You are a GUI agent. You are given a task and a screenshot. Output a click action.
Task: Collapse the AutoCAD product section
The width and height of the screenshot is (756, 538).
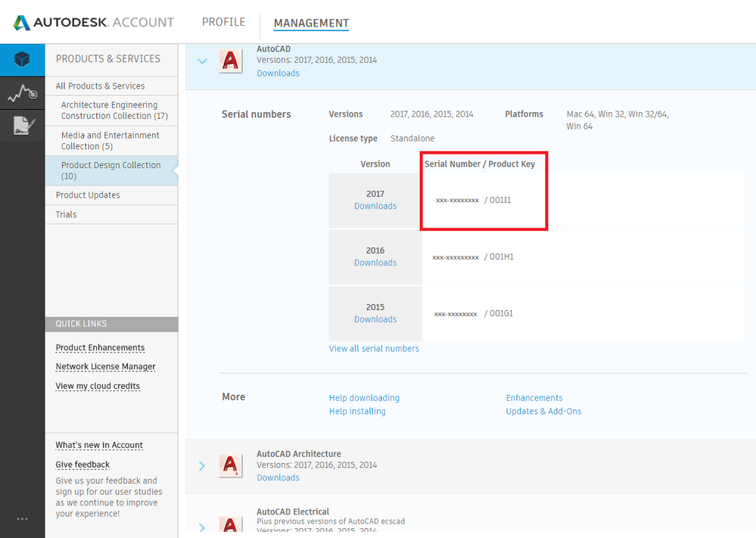pyautogui.click(x=203, y=61)
